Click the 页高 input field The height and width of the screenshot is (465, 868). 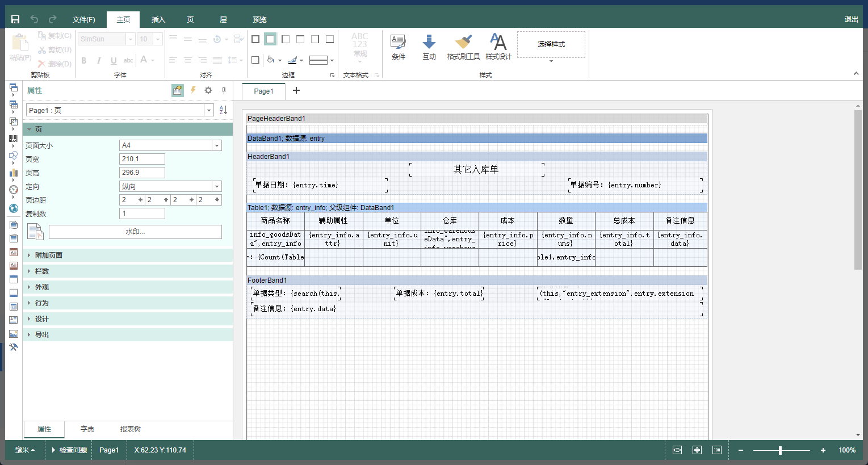click(142, 173)
